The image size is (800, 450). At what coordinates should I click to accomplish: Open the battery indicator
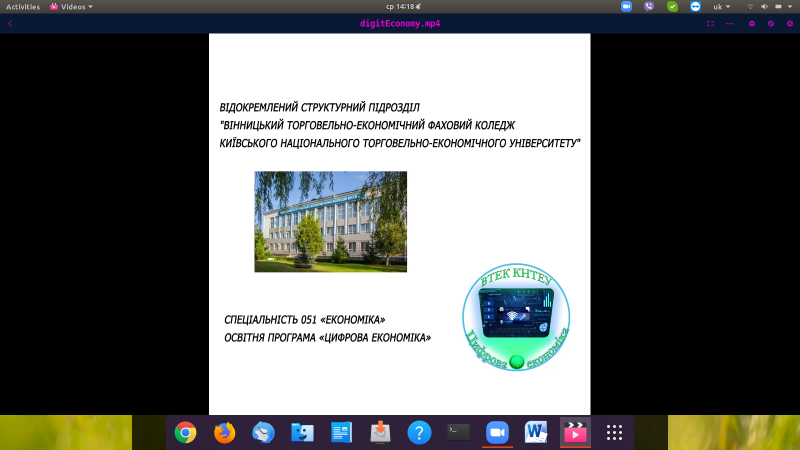coord(779,7)
